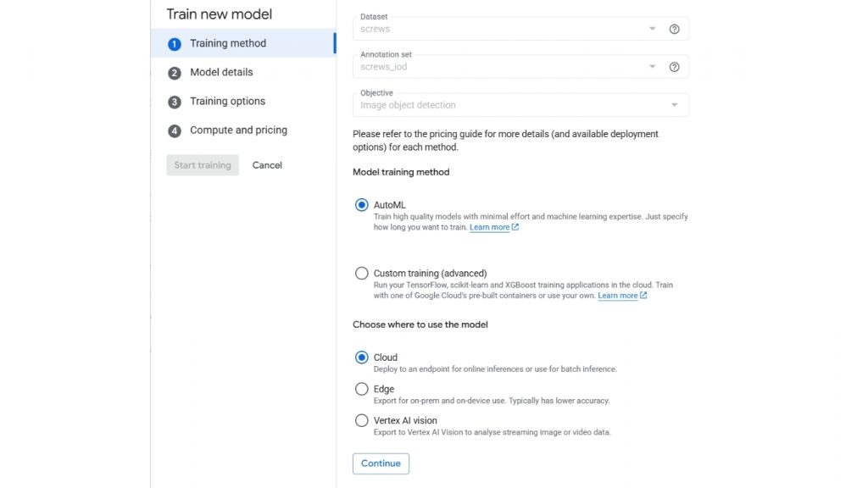This screenshot has height=488, width=868.
Task: Select the AutoML training method
Action: [362, 205]
